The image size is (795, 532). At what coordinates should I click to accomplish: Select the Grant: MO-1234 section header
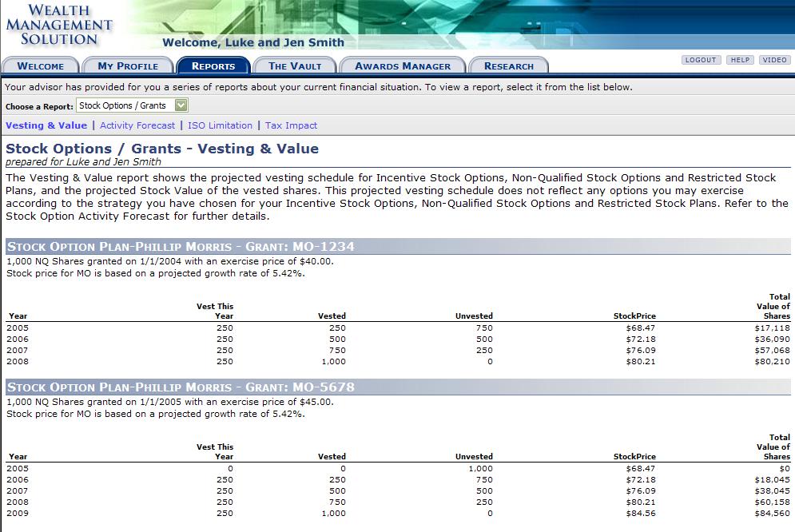(x=398, y=246)
